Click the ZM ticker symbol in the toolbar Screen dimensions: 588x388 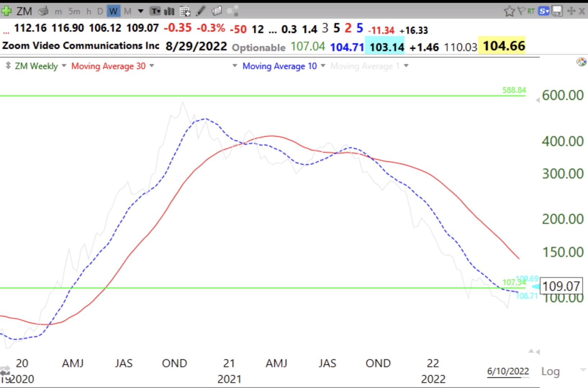click(x=24, y=11)
